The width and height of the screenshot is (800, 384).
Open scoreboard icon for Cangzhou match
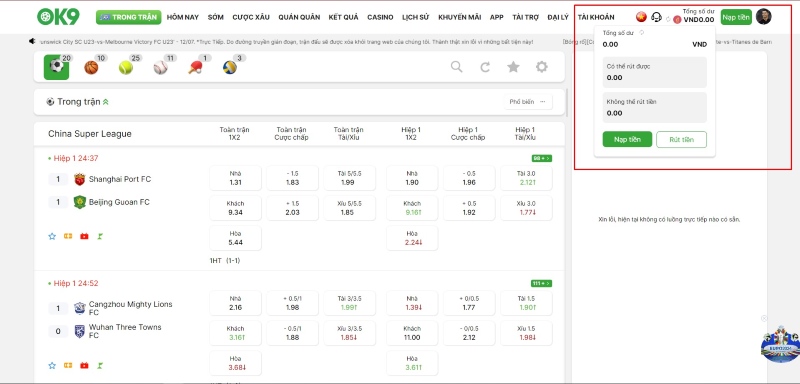(x=68, y=365)
